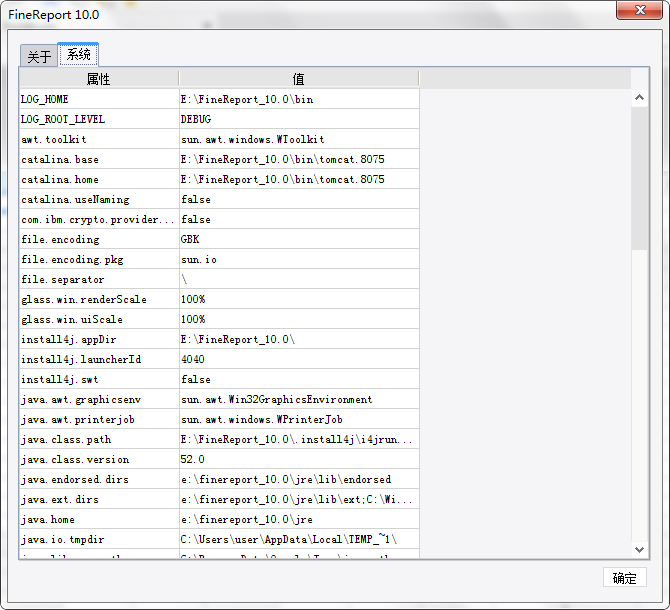Image resolution: width=670 pixels, height=610 pixels.
Task: Select the glass.win.renderScale property cell
Action: pyautogui.click(x=99, y=299)
